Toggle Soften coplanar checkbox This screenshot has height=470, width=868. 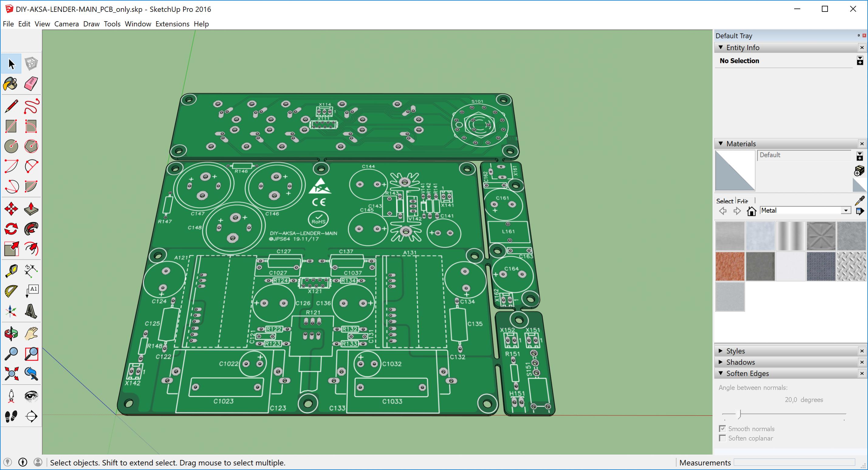[722, 438]
